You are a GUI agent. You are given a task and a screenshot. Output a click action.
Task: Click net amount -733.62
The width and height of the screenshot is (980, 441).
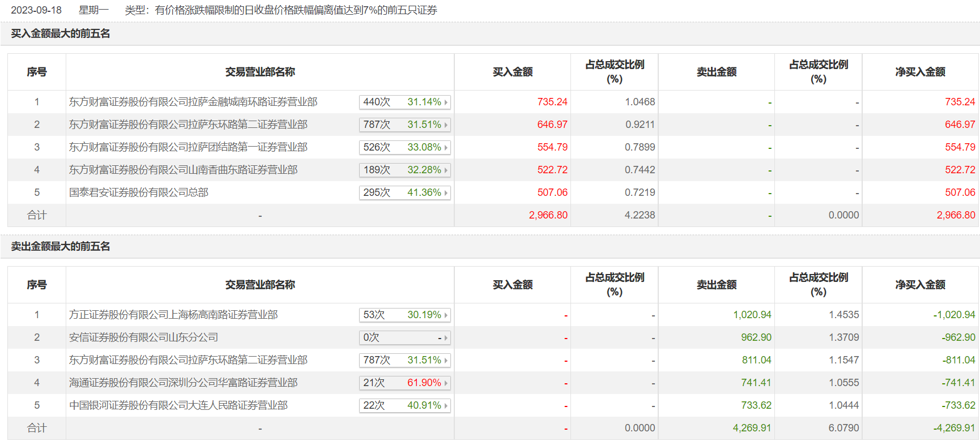tap(958, 405)
